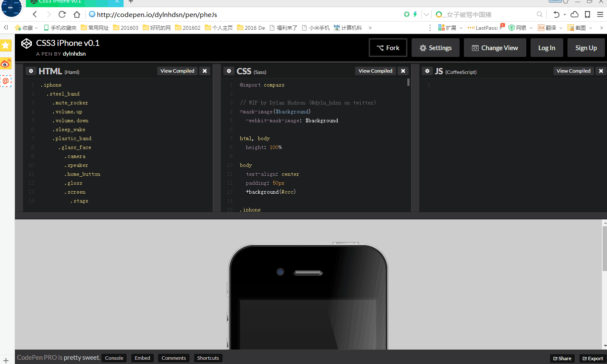The width and height of the screenshot is (607, 364).
Task: View compiled JS
Action: tap(573, 71)
